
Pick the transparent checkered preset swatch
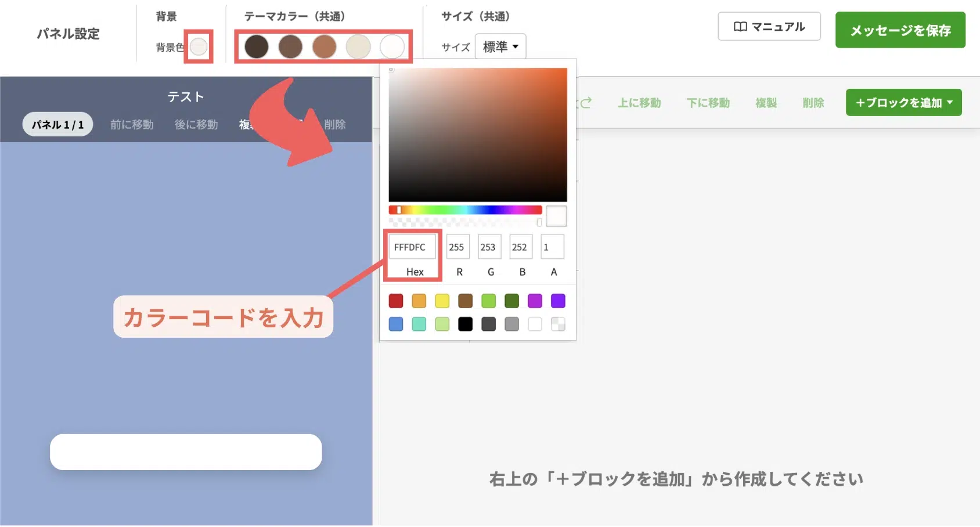(x=558, y=324)
